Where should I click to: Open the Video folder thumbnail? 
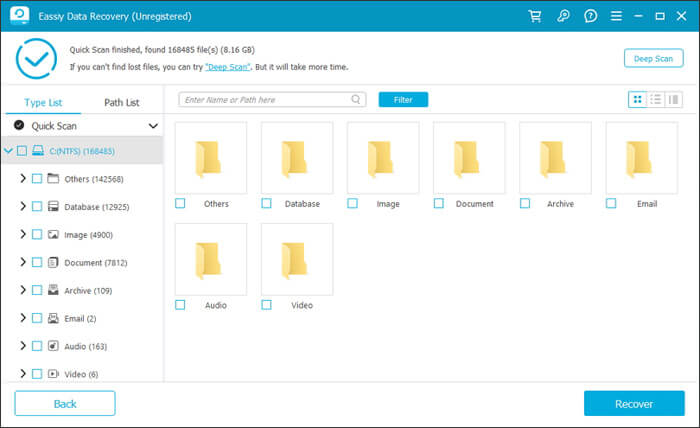[x=297, y=259]
